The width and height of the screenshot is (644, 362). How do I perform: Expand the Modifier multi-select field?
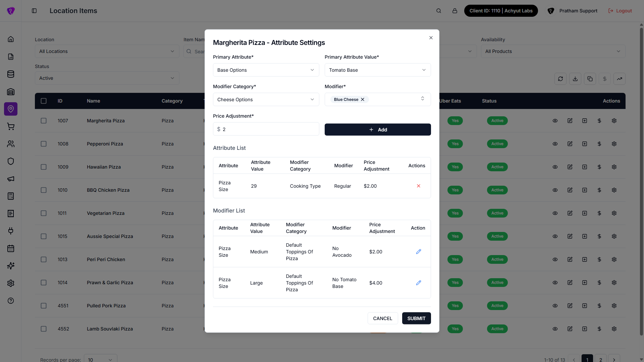coord(378,100)
